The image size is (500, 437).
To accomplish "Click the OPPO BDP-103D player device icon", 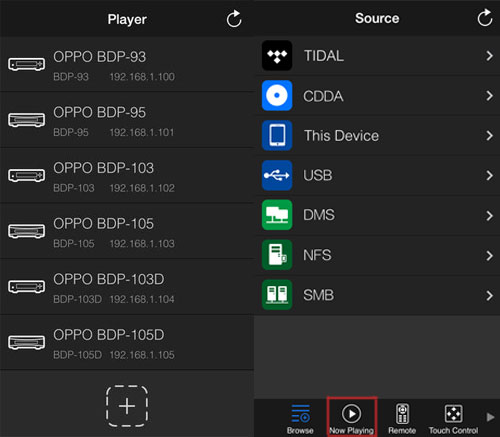I will pyautogui.click(x=27, y=287).
